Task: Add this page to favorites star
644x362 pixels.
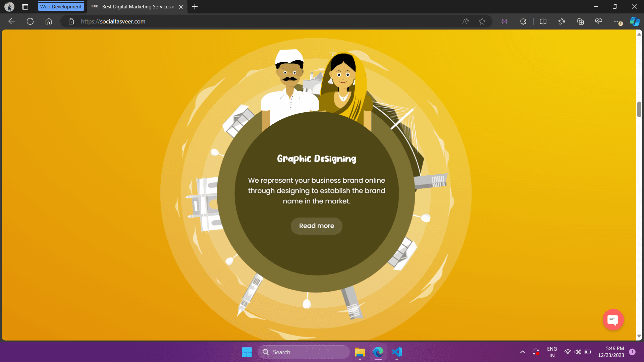Action: tap(482, 21)
